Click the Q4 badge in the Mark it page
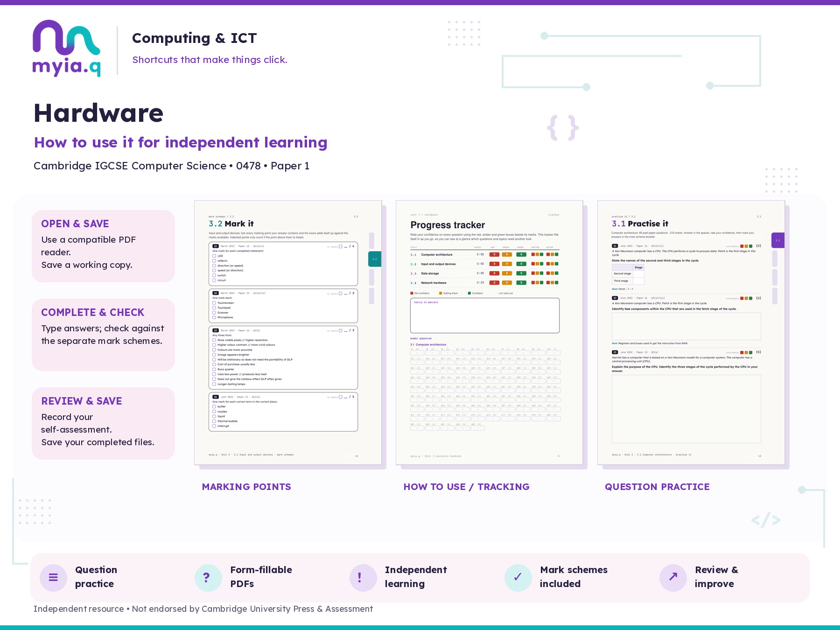 216,397
